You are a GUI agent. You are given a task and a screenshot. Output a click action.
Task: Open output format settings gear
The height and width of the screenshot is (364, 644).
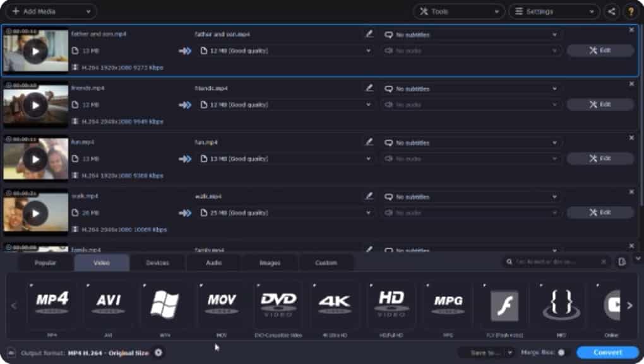(x=158, y=353)
